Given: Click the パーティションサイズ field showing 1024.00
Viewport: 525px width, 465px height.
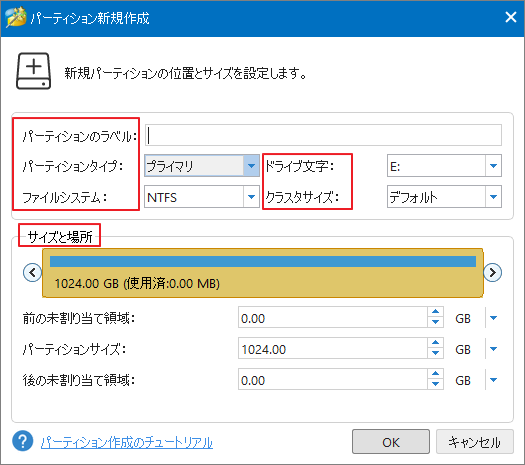Looking at the screenshot, I should click(x=333, y=348).
